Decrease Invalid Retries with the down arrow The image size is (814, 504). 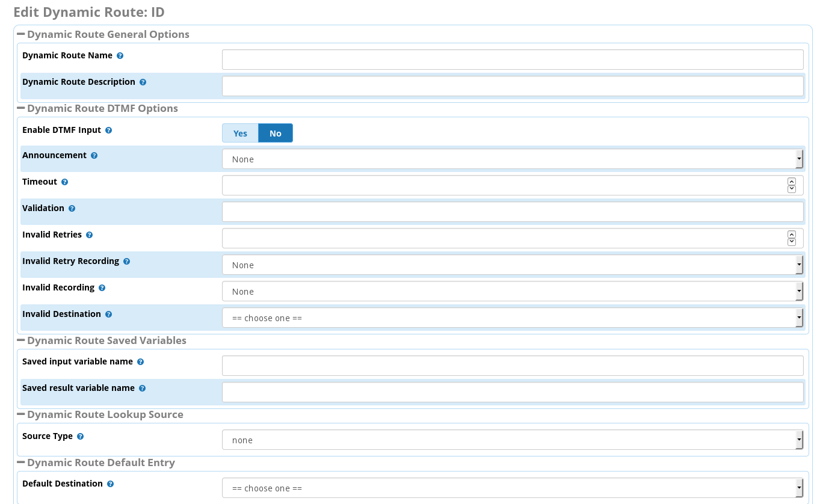792,242
